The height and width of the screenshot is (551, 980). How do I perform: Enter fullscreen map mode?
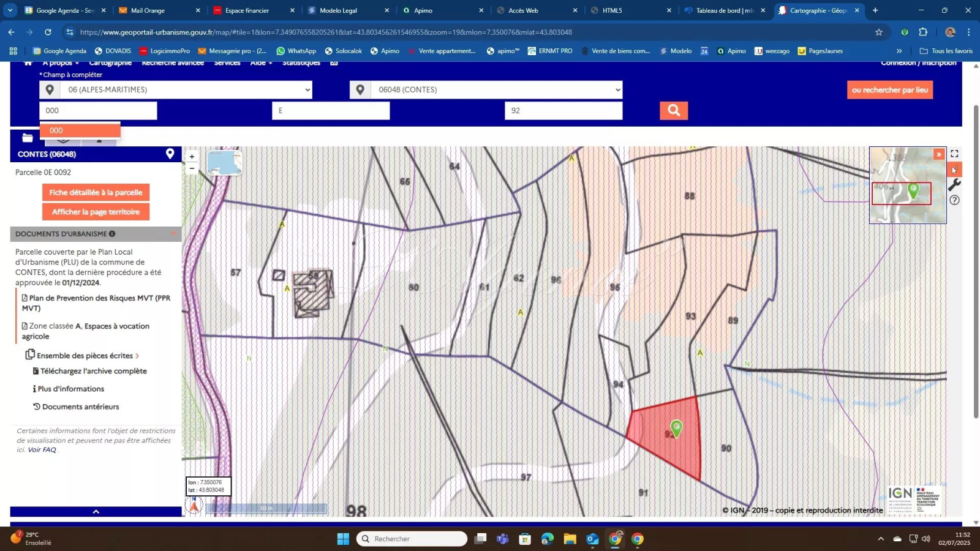tap(954, 154)
